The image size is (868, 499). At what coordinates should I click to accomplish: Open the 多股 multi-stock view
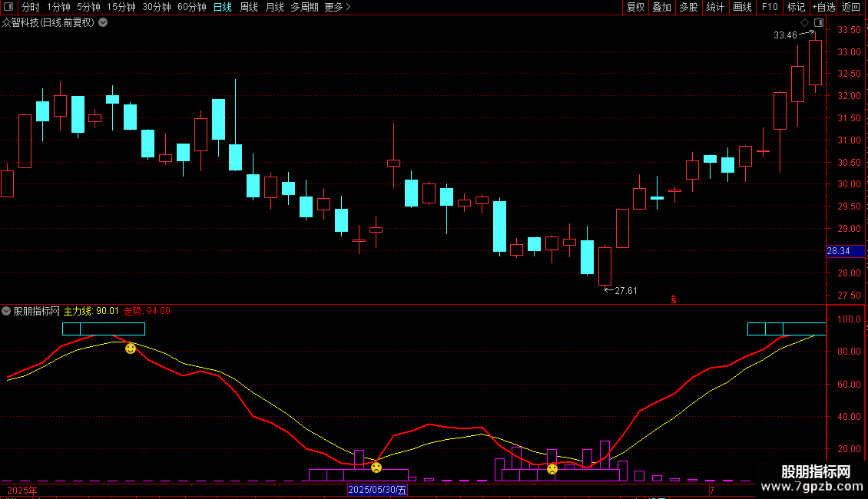[x=688, y=7]
